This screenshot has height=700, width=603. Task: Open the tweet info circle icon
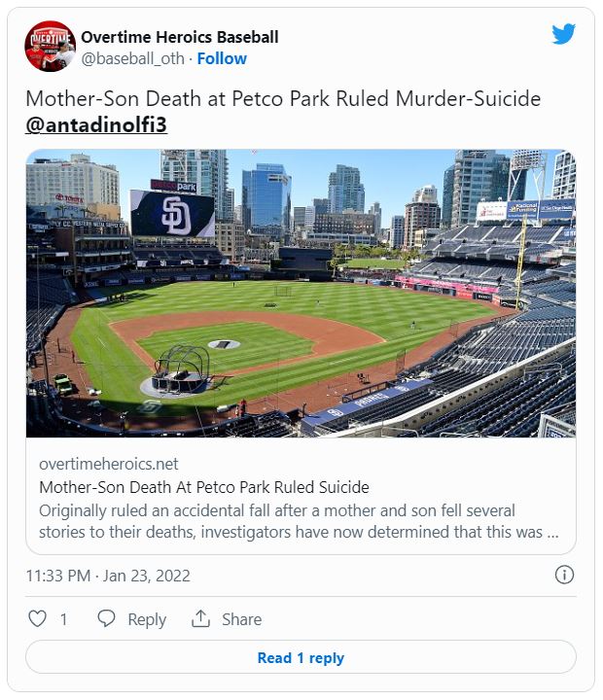coord(564,575)
